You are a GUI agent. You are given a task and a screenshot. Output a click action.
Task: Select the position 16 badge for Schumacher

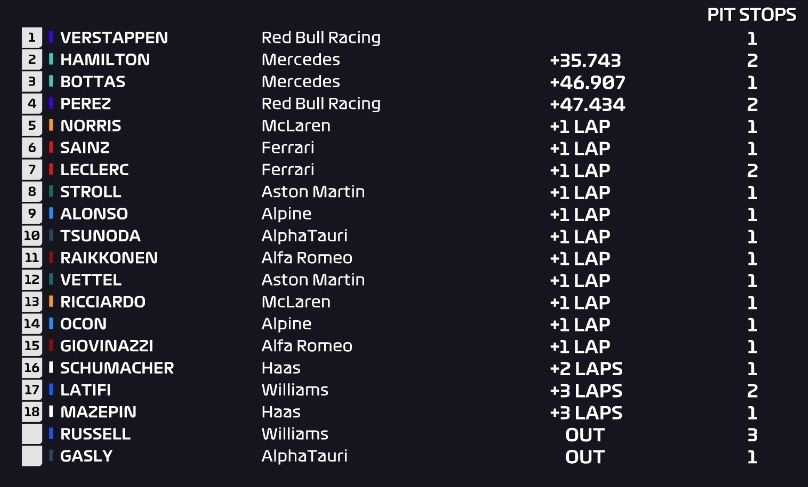(x=32, y=368)
